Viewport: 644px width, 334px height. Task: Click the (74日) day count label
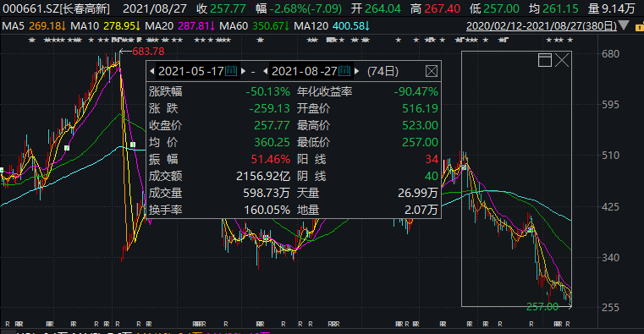coord(383,71)
